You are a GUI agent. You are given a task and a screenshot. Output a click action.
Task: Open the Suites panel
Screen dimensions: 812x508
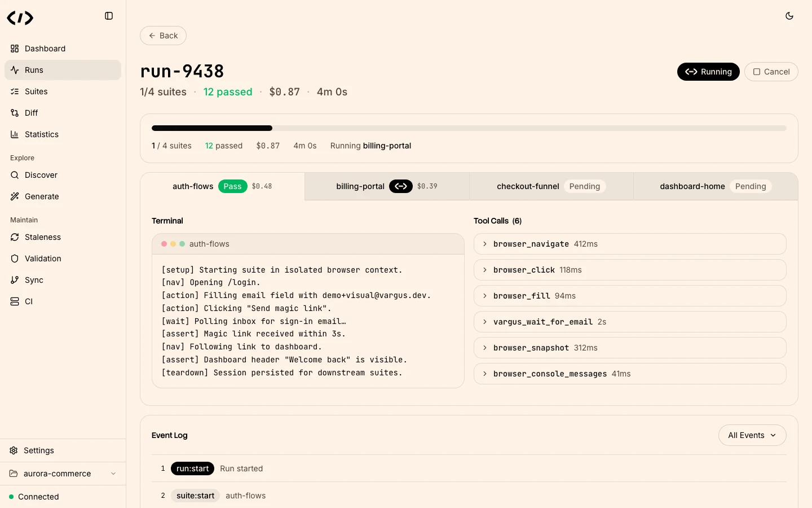click(x=36, y=91)
